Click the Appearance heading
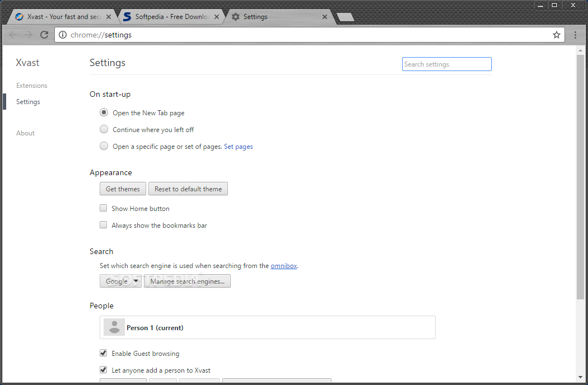The height and width of the screenshot is (385, 588). tap(111, 173)
